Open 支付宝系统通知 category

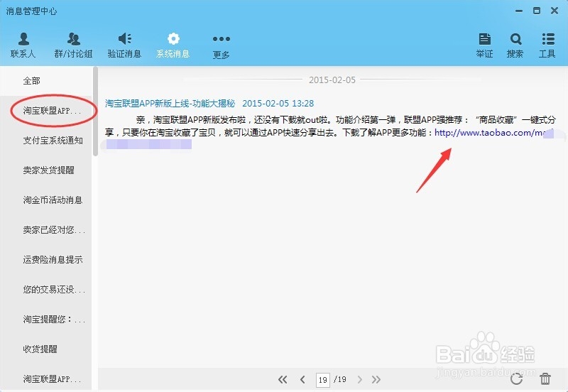[x=46, y=140]
